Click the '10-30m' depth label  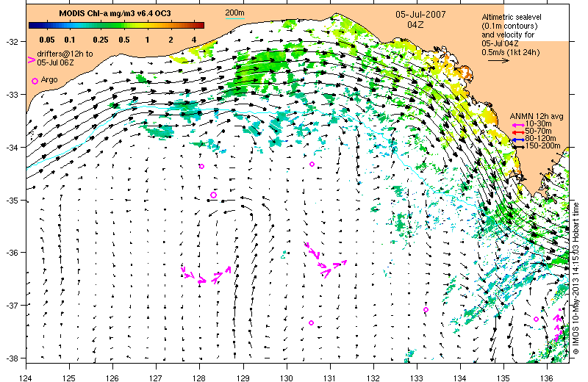pos(539,124)
